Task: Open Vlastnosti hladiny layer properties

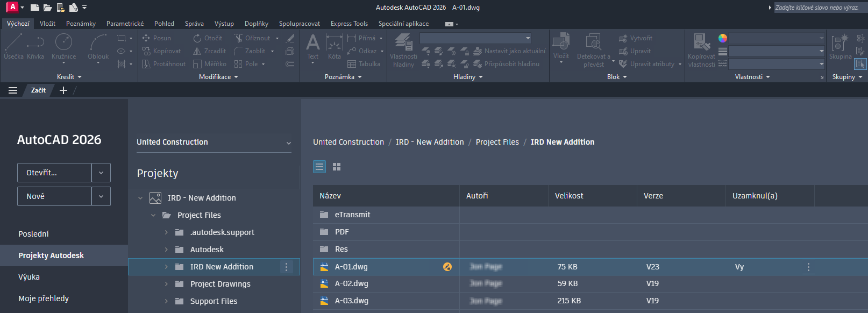Action: pos(403,50)
